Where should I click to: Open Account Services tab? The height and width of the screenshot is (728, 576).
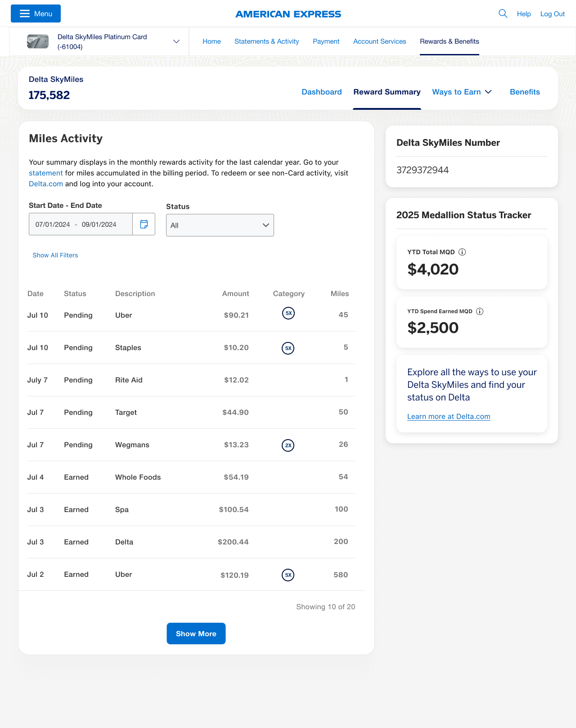(x=380, y=41)
